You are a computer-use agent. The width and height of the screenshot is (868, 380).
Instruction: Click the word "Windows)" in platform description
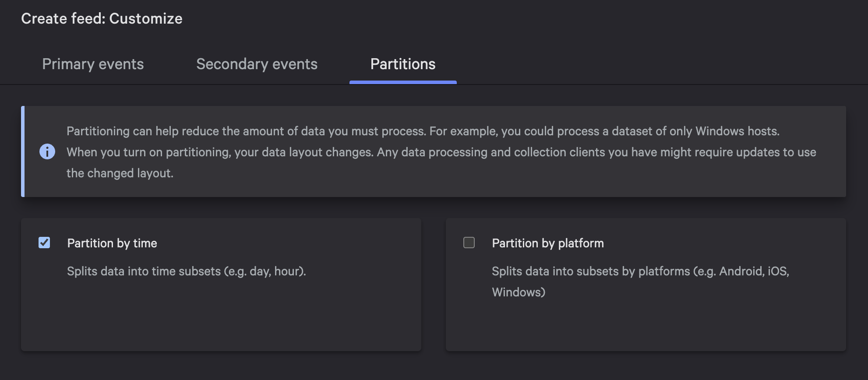point(519,292)
